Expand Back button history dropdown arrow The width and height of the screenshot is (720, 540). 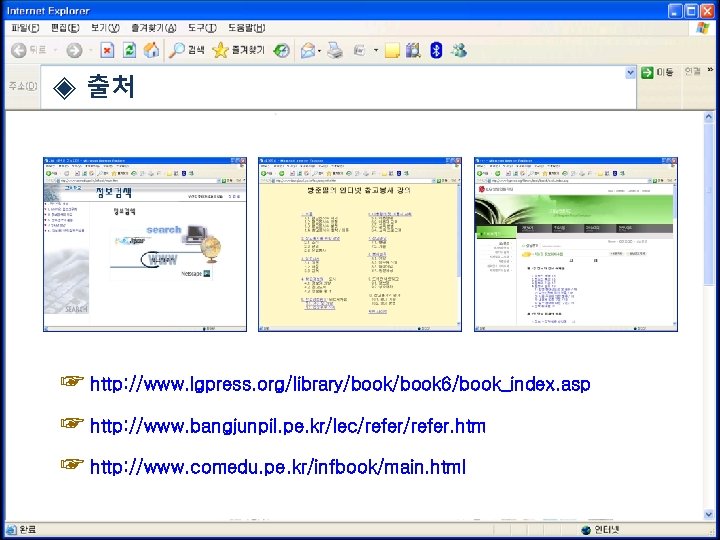(55, 50)
